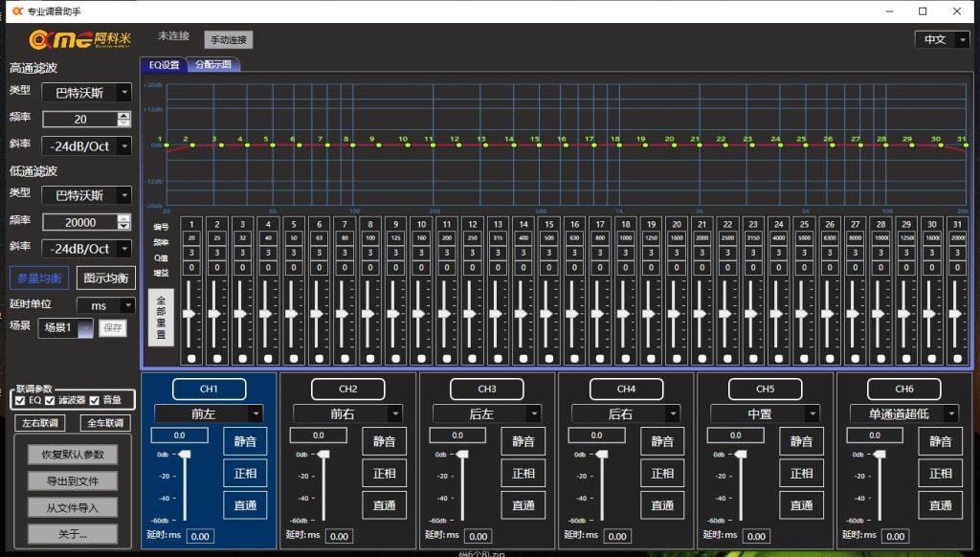This screenshot has height=557, width=980.
Task: Open low-pass slope dropdown -24dB/Oct
Action: click(87, 248)
